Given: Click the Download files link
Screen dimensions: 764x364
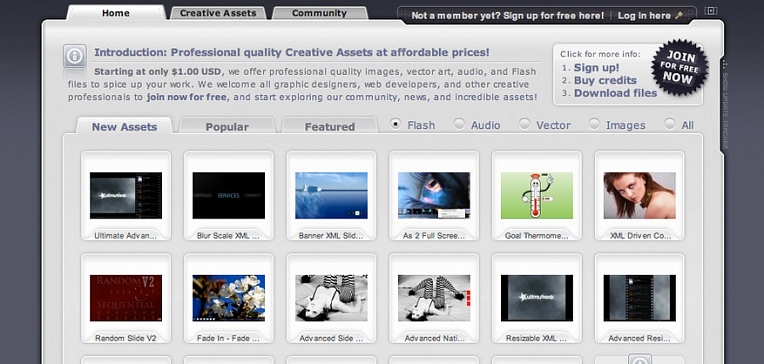Looking at the screenshot, I should (x=615, y=93).
